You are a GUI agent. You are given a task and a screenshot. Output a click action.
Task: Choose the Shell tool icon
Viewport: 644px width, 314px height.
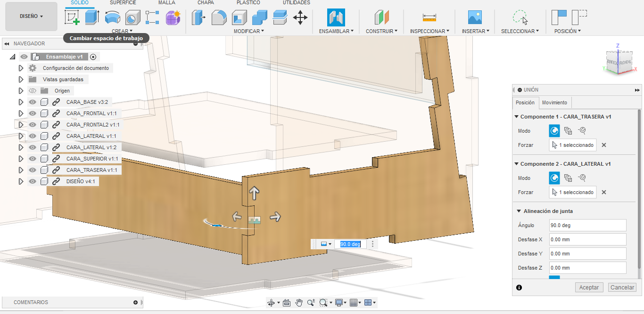(x=239, y=18)
